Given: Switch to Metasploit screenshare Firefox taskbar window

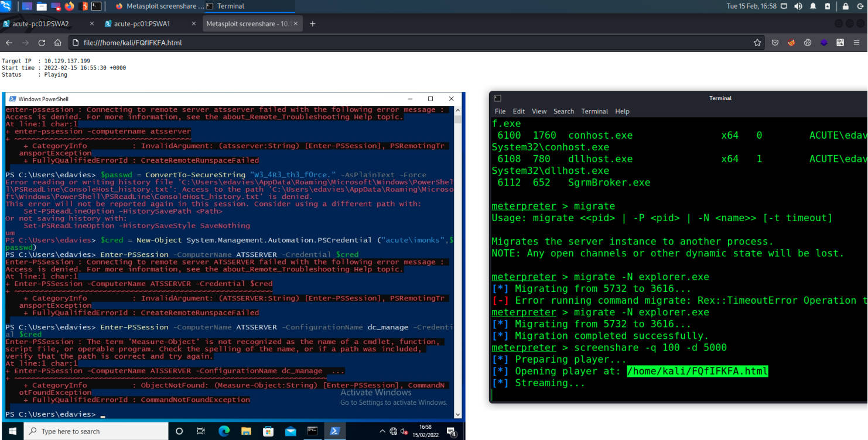Looking at the screenshot, I should (159, 6).
